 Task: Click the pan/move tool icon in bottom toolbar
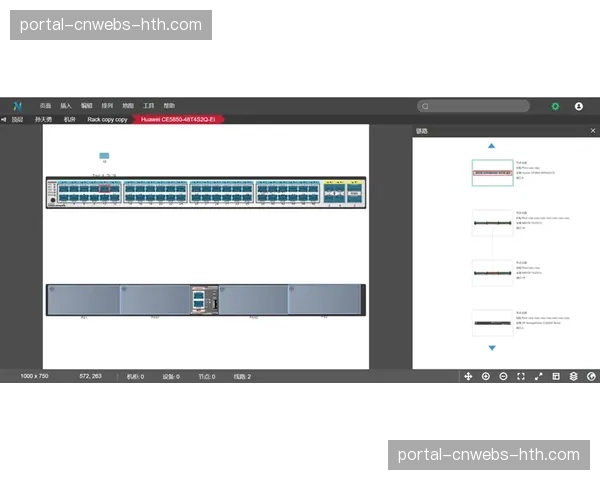468,377
